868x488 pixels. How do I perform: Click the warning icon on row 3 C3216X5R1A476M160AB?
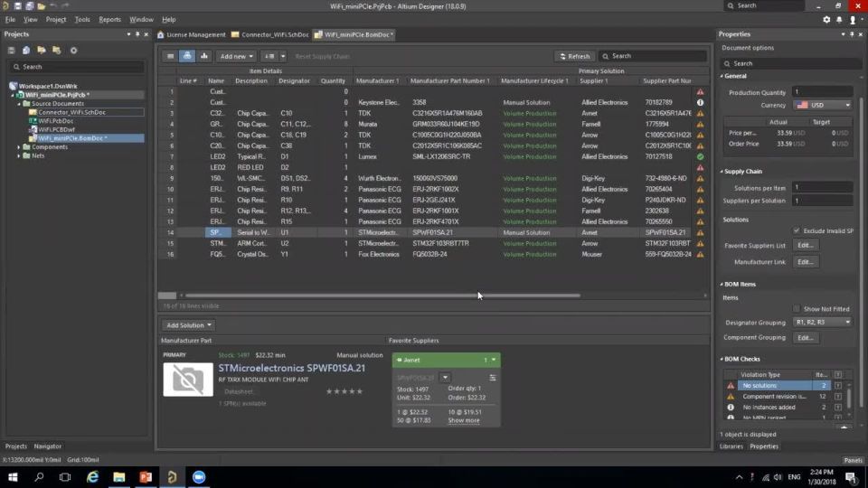(700, 114)
